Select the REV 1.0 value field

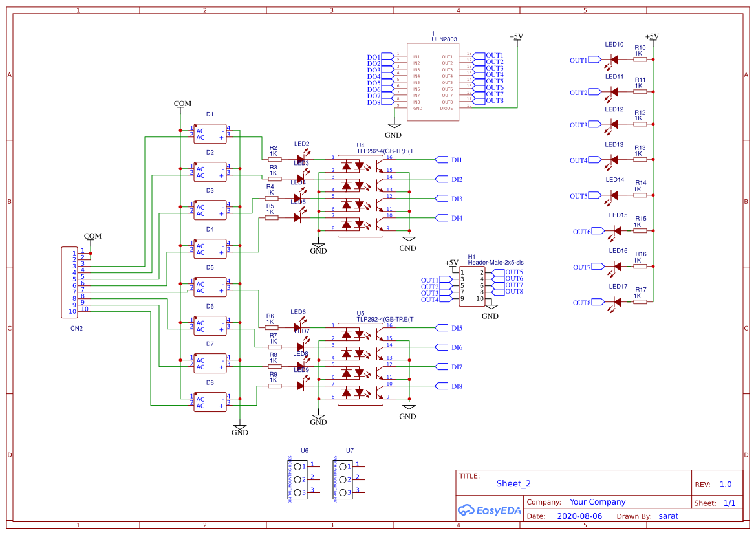pyautogui.click(x=726, y=483)
